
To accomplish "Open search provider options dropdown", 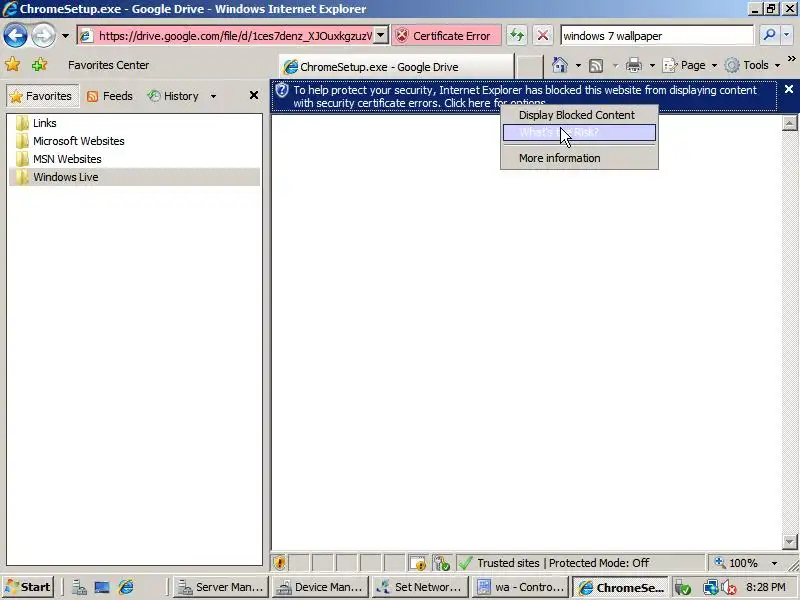I will (786, 35).
